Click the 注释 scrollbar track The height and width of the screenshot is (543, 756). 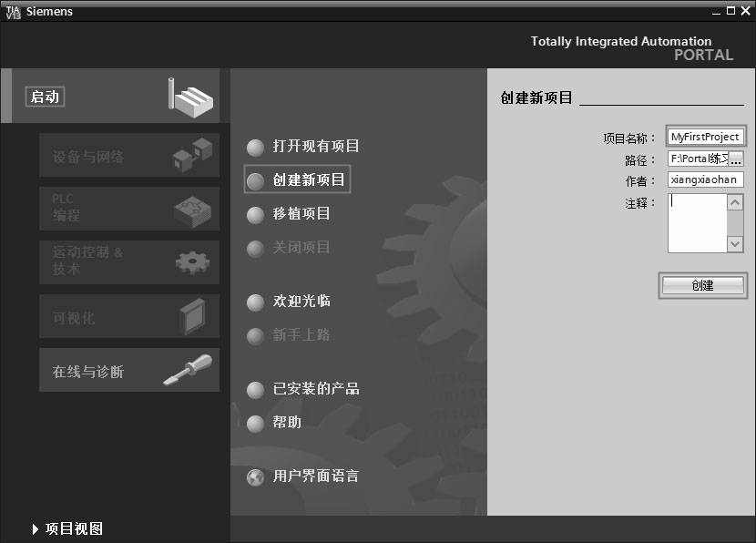[735, 223]
